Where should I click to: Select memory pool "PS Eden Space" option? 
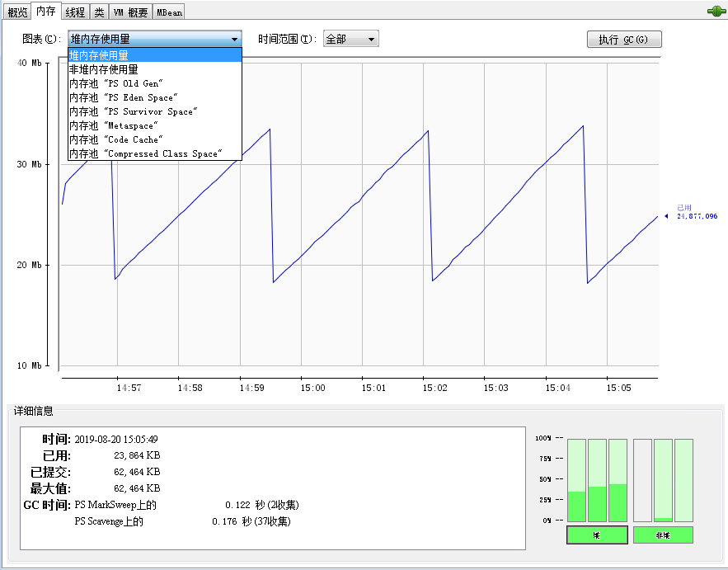[x=155, y=97]
